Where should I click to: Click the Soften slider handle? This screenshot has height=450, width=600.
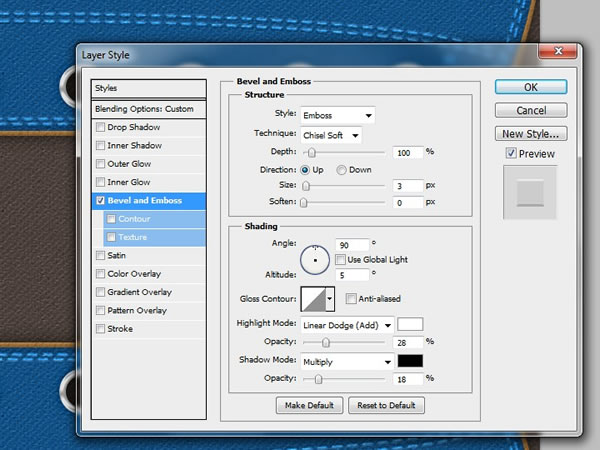pos(303,202)
